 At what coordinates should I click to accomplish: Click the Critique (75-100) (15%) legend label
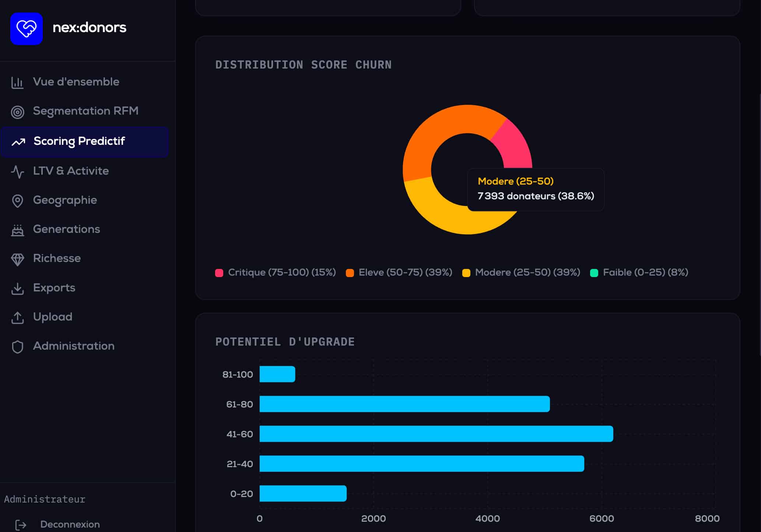tap(282, 273)
